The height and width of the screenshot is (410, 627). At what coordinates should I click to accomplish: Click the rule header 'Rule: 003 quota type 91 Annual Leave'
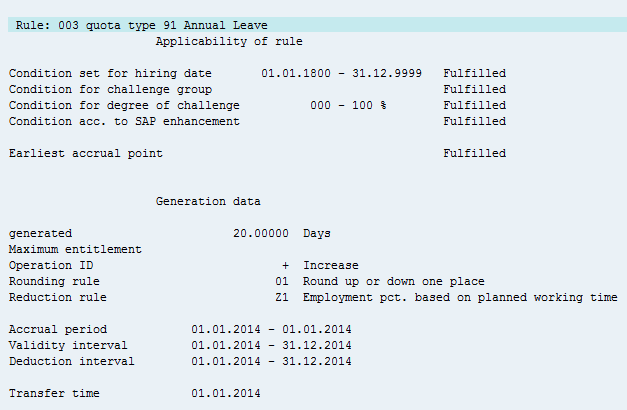click(141, 25)
